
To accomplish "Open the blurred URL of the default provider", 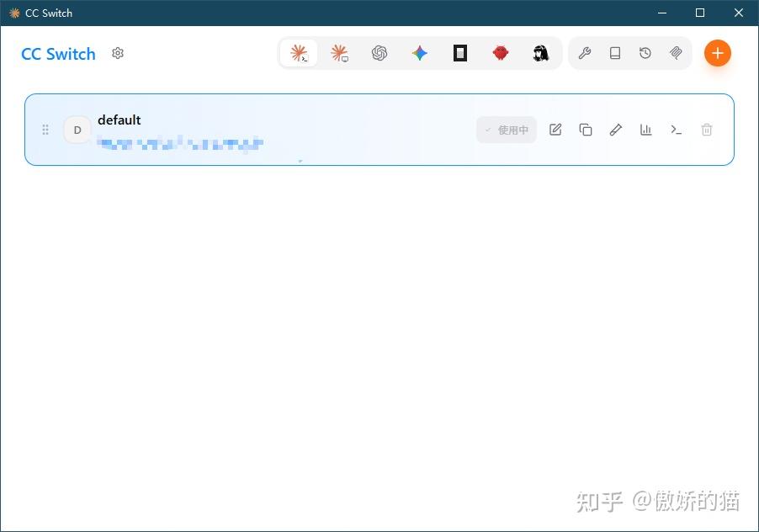I will click(180, 143).
